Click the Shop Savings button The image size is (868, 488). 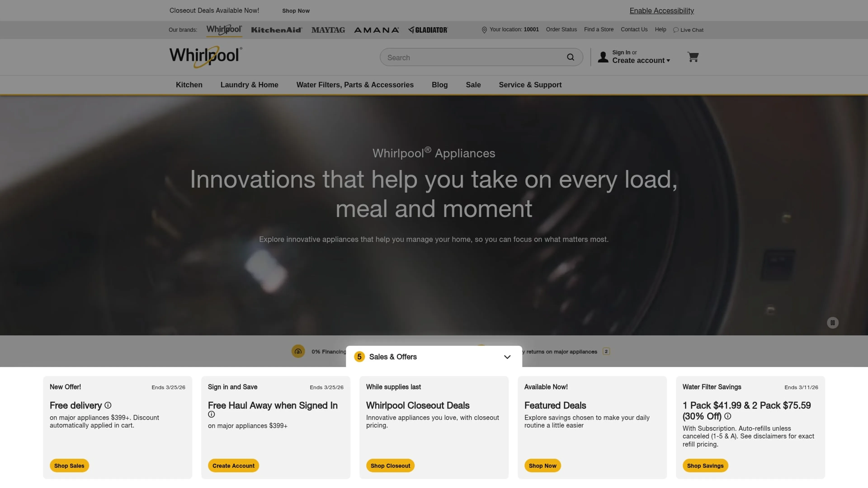pos(705,465)
